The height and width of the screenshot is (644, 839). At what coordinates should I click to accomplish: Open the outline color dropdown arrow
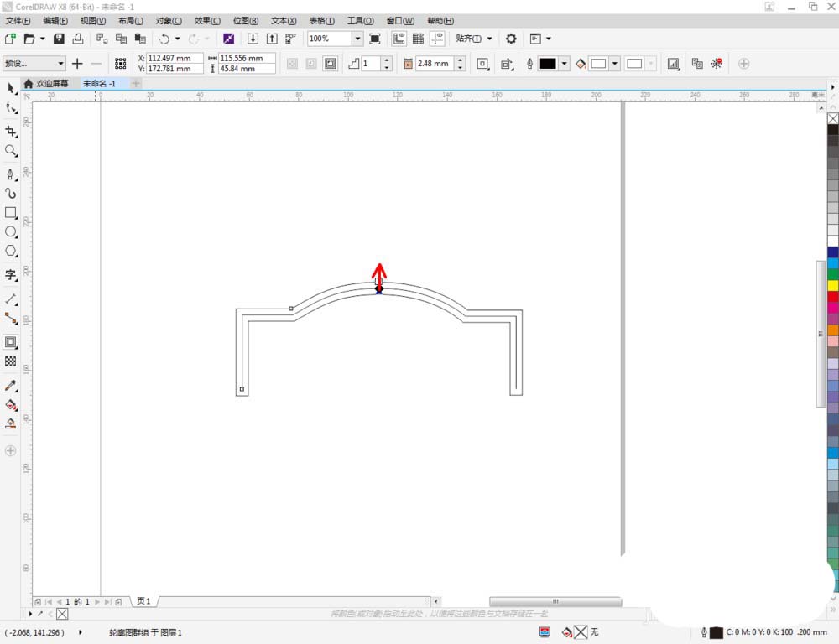click(565, 64)
